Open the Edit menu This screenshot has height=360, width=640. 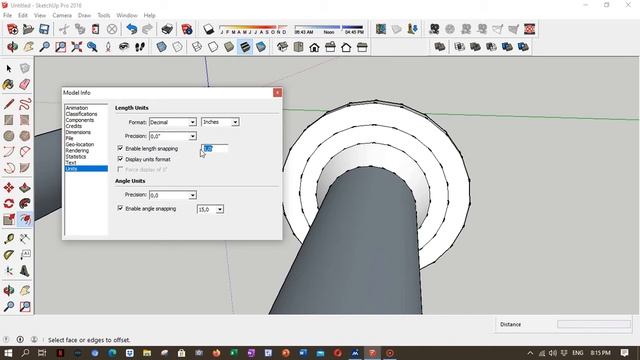tap(23, 15)
